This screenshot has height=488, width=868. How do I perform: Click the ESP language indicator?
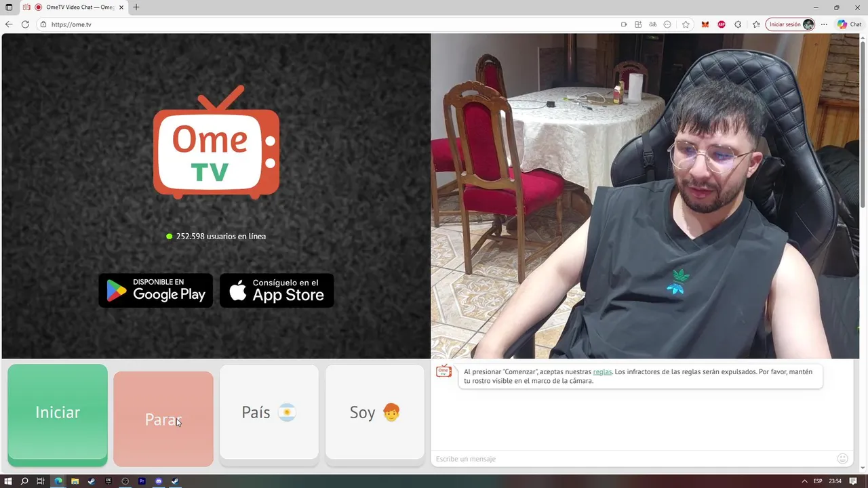coord(818,481)
